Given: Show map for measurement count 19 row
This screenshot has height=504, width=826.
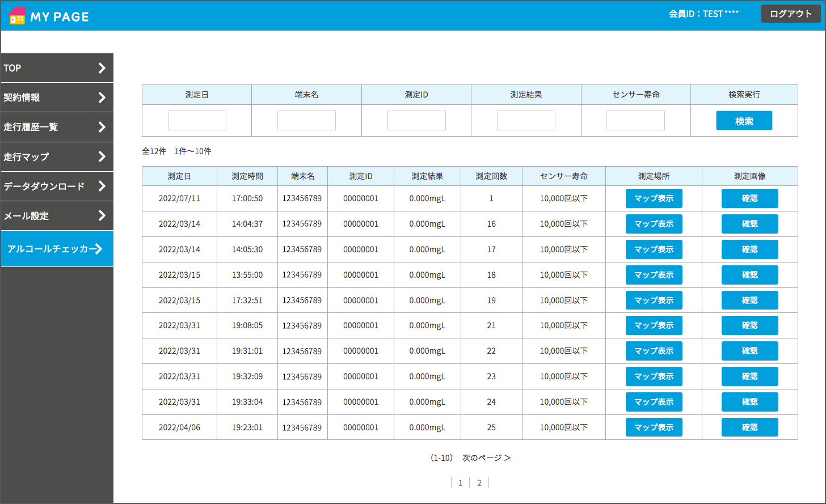Looking at the screenshot, I should (x=654, y=300).
